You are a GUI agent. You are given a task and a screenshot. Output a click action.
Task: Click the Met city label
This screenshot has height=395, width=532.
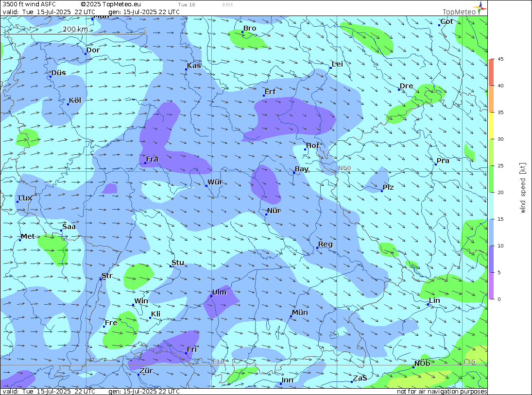[x=28, y=236]
